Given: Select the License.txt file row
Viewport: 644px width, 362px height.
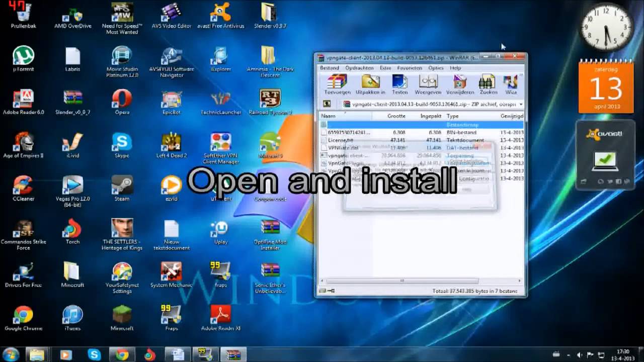Looking at the screenshot, I should 422,140.
